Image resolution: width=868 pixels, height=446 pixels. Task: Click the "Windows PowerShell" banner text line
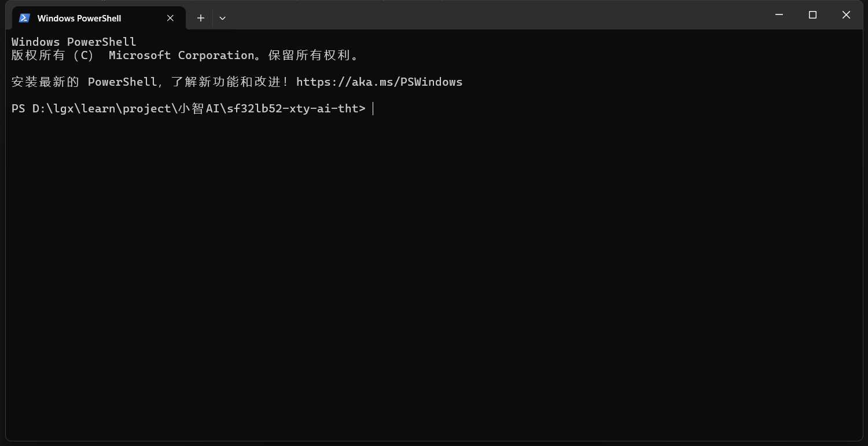tap(74, 42)
